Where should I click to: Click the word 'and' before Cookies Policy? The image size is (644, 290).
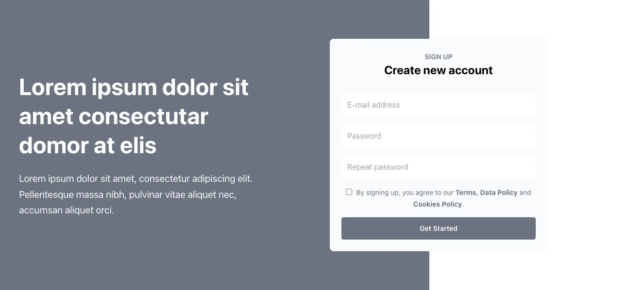point(525,193)
